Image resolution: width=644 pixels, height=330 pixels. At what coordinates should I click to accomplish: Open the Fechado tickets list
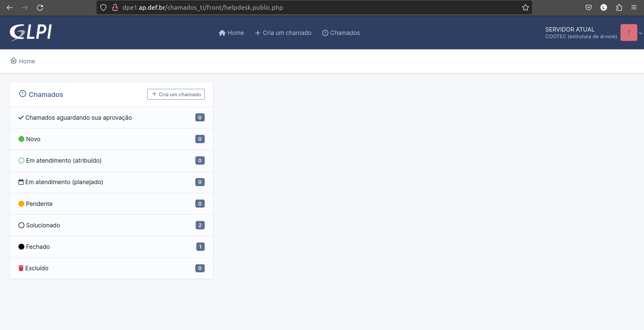pyautogui.click(x=38, y=247)
